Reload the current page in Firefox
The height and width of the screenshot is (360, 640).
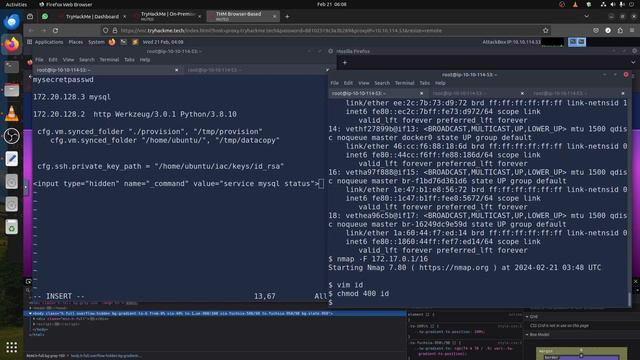(x=55, y=30)
